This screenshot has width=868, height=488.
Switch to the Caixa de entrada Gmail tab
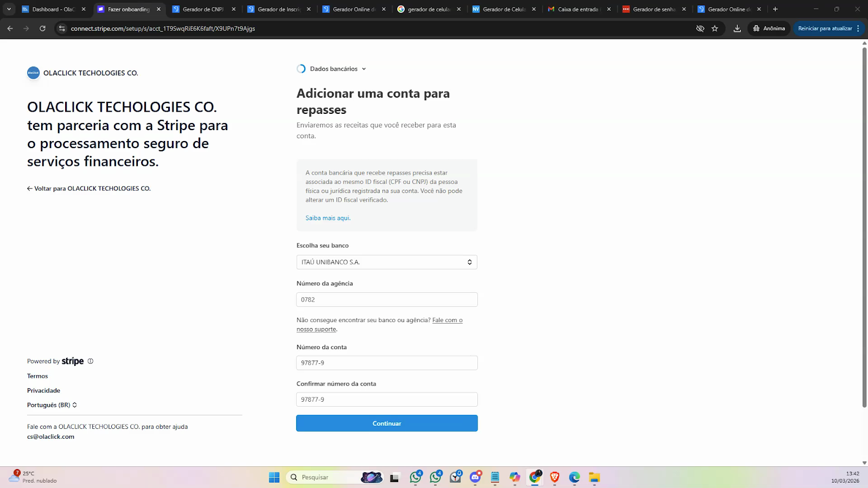point(577,9)
